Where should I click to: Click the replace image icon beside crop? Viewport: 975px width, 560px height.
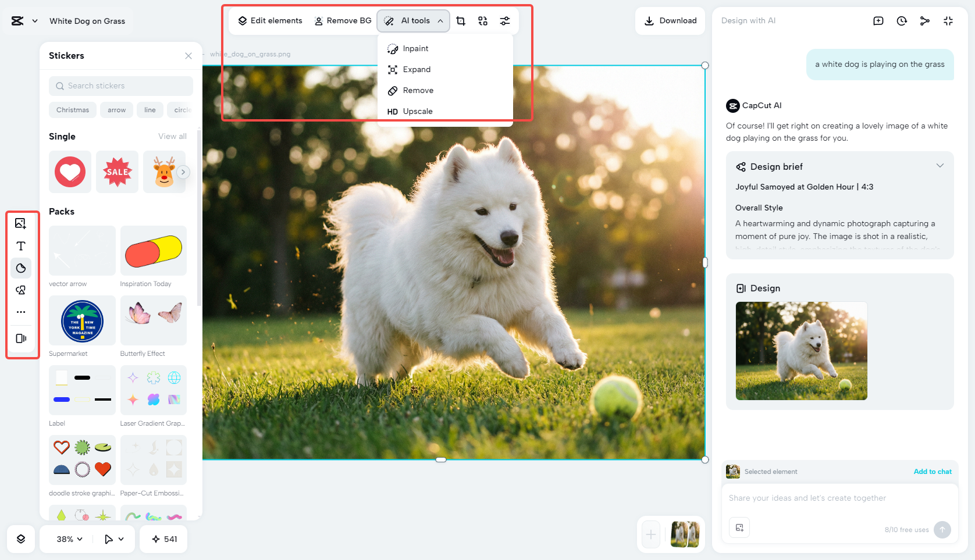(483, 21)
